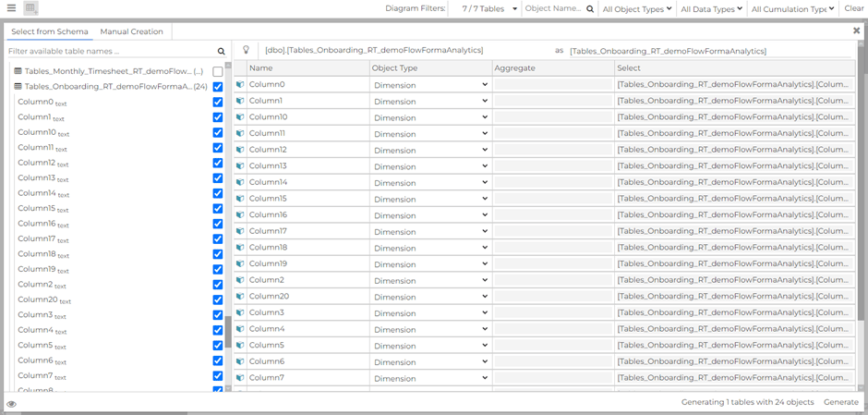This screenshot has height=415, width=868.
Task: Click the dimension cube icon for Column5 row
Action: pos(240,345)
